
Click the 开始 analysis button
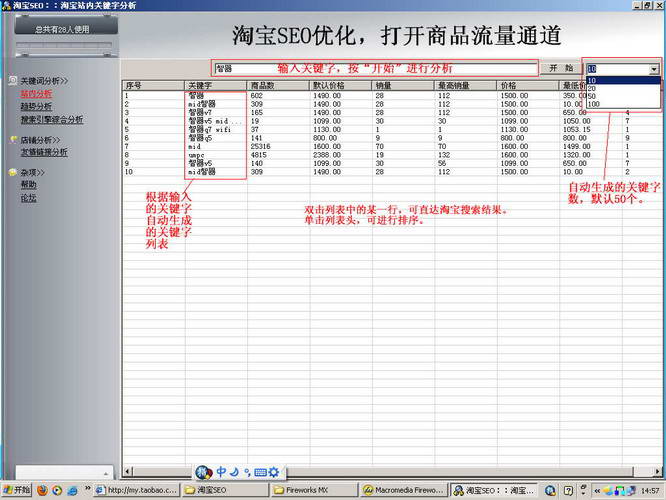[x=561, y=68]
